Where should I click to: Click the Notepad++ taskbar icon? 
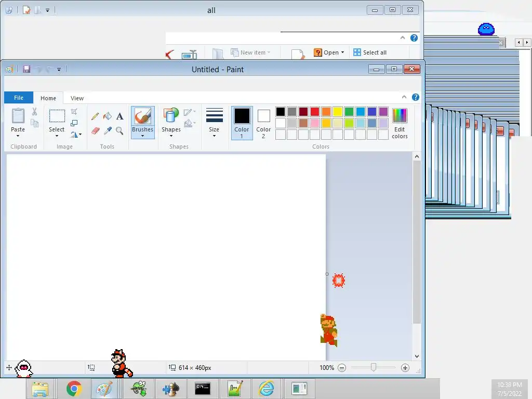235,389
